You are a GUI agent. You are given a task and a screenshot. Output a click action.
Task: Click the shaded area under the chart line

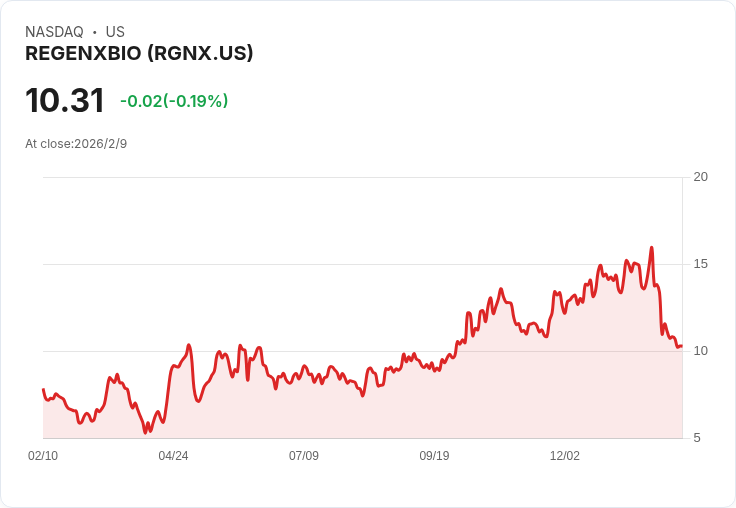(x=362, y=413)
